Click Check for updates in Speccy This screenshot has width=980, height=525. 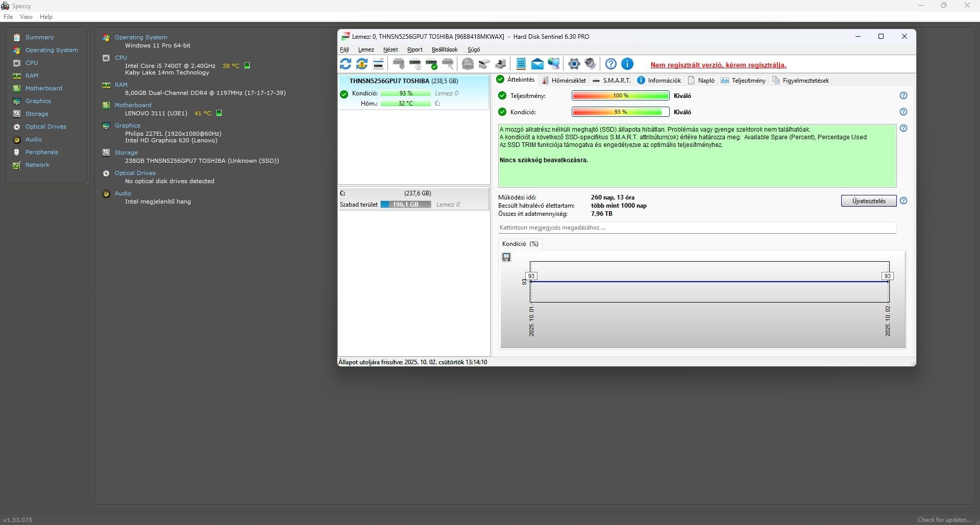(944, 520)
